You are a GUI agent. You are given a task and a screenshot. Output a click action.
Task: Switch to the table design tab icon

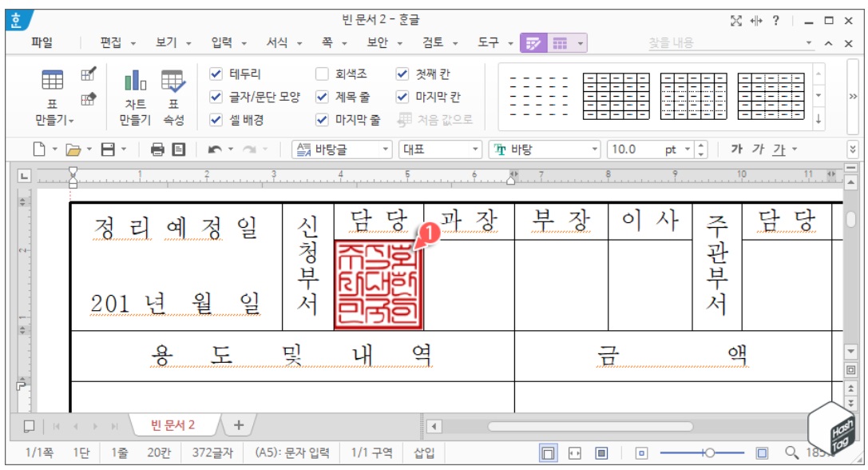click(533, 43)
